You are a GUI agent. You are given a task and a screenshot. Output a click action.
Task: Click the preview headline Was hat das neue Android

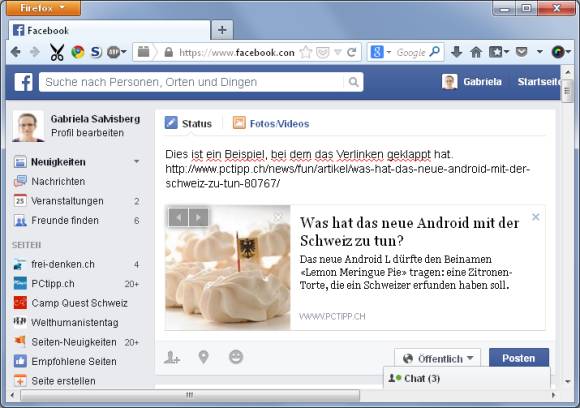click(x=409, y=232)
